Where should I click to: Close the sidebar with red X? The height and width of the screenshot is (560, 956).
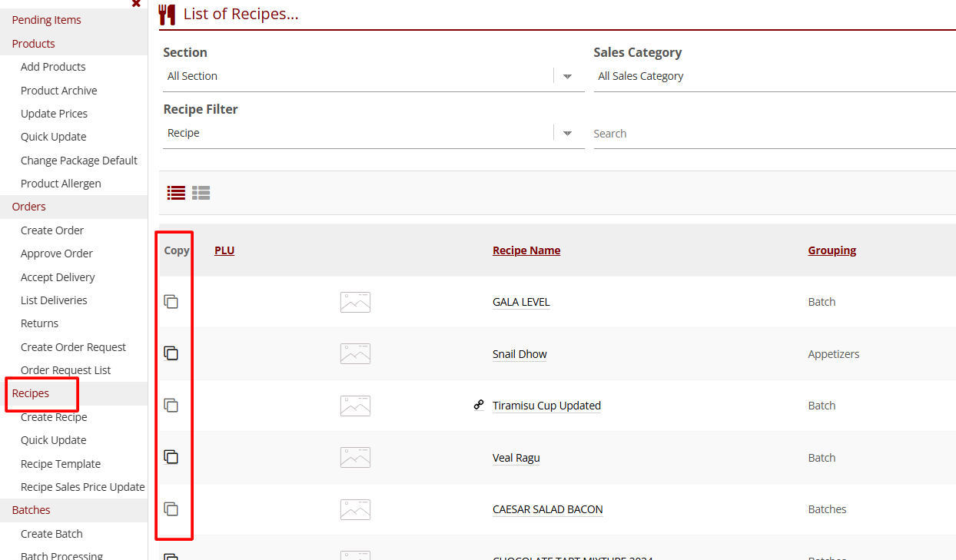(x=136, y=4)
